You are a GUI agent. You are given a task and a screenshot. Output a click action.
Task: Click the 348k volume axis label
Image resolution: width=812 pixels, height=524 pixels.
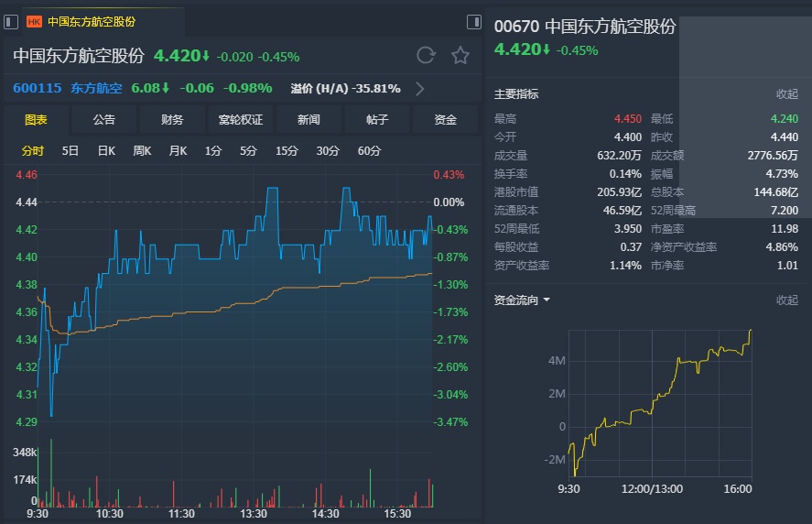click(25, 452)
